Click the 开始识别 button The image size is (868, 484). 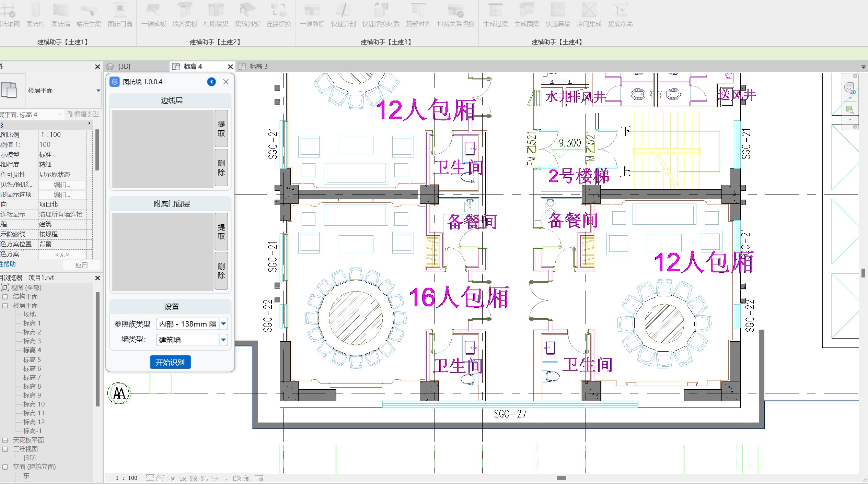pos(170,362)
